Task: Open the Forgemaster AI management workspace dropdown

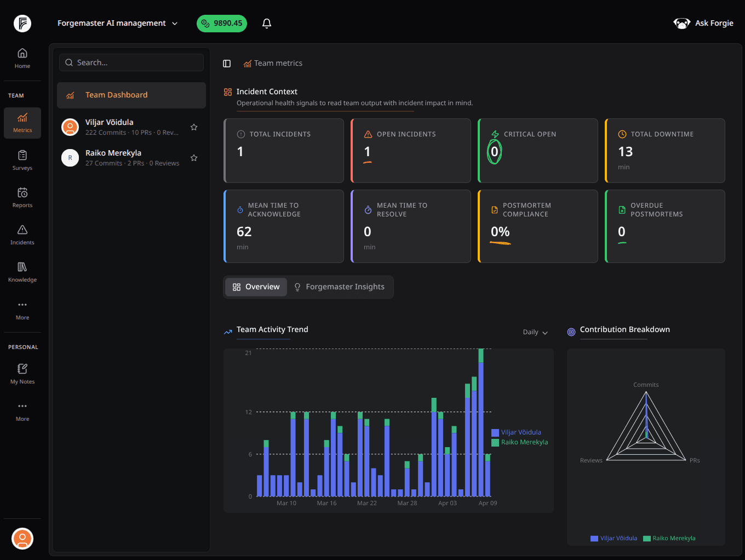Action: point(118,23)
